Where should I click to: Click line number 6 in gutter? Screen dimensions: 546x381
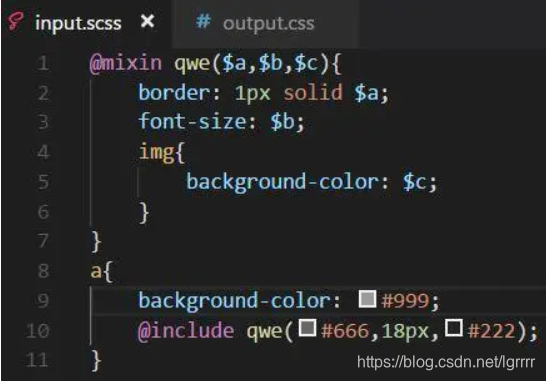tap(43, 211)
